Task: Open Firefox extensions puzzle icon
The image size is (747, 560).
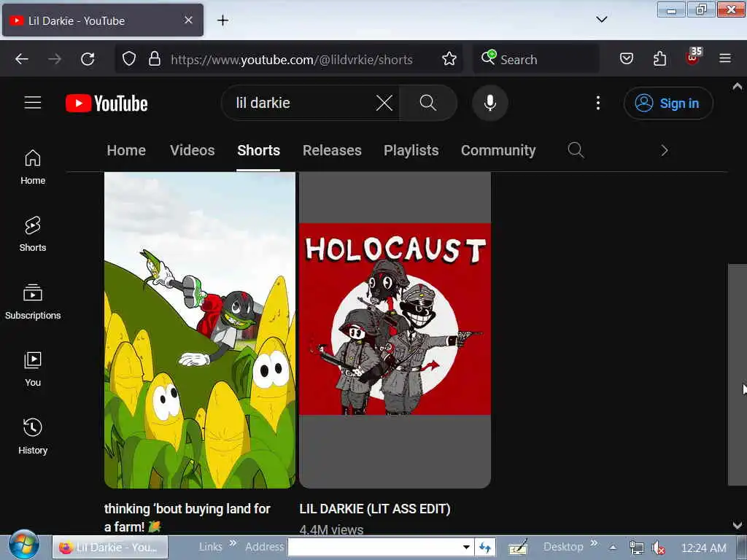Action: tap(659, 59)
